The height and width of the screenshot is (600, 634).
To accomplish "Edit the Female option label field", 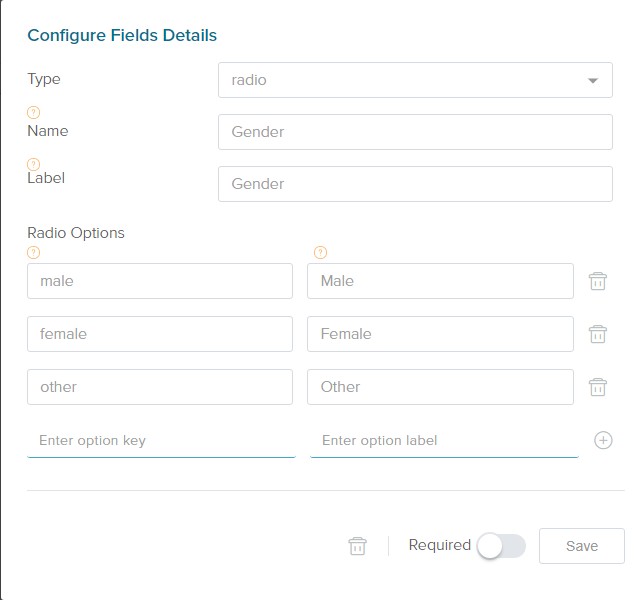I will [x=440, y=334].
